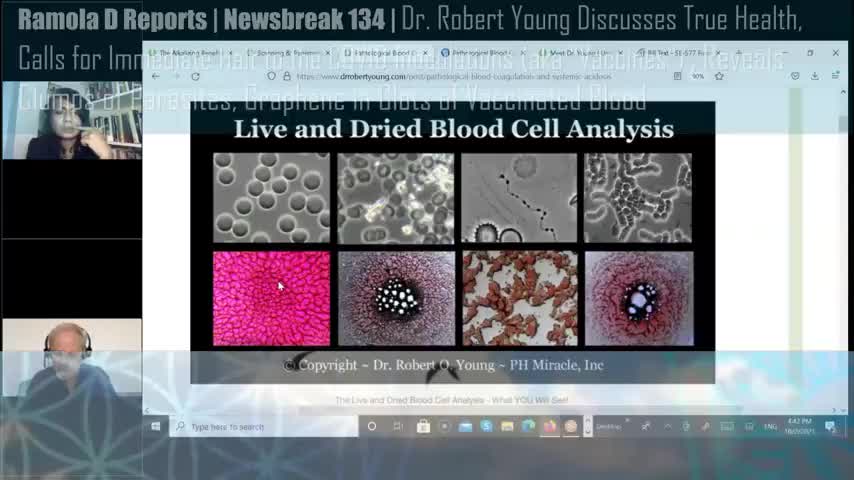The width and height of the screenshot is (854, 480).
Task: Click the 'Type here to search' box
Action: click(264, 427)
